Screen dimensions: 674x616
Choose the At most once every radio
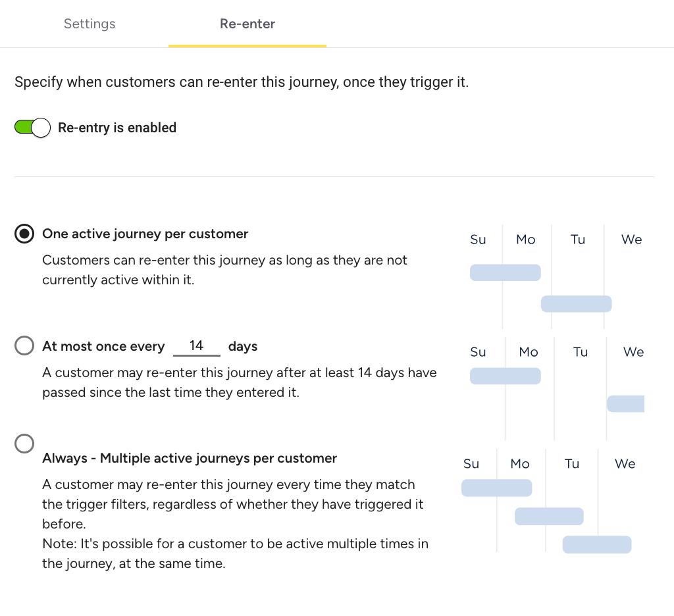click(x=24, y=346)
